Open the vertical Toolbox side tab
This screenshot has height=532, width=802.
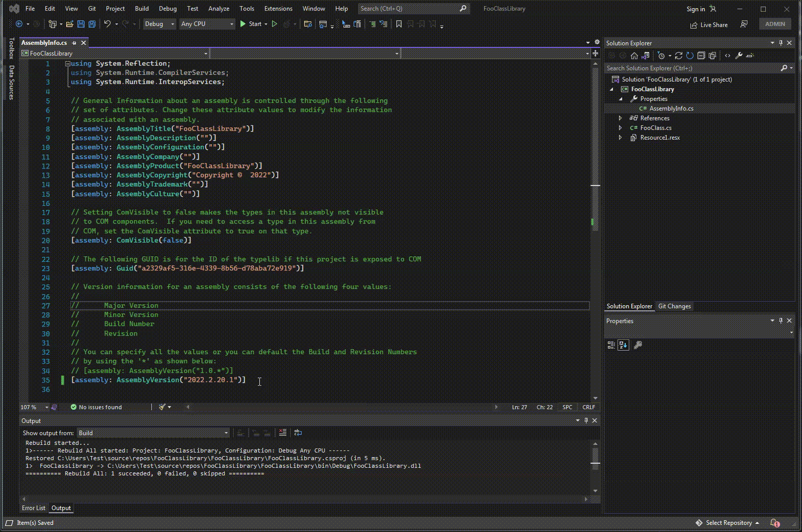pos(11,48)
